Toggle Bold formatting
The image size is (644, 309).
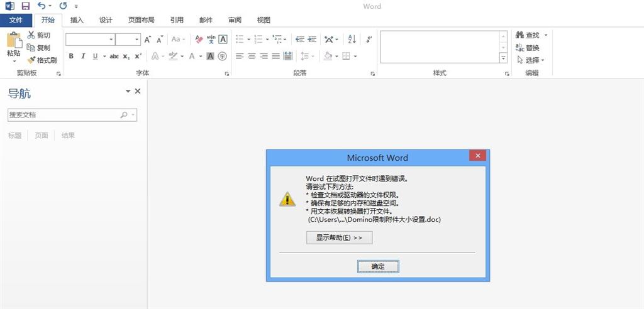click(71, 57)
